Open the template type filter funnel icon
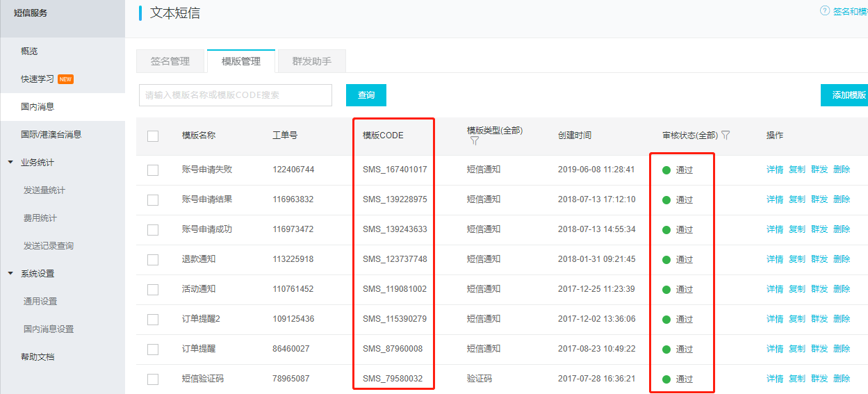Viewport: 868px width, 394px height. tap(475, 141)
